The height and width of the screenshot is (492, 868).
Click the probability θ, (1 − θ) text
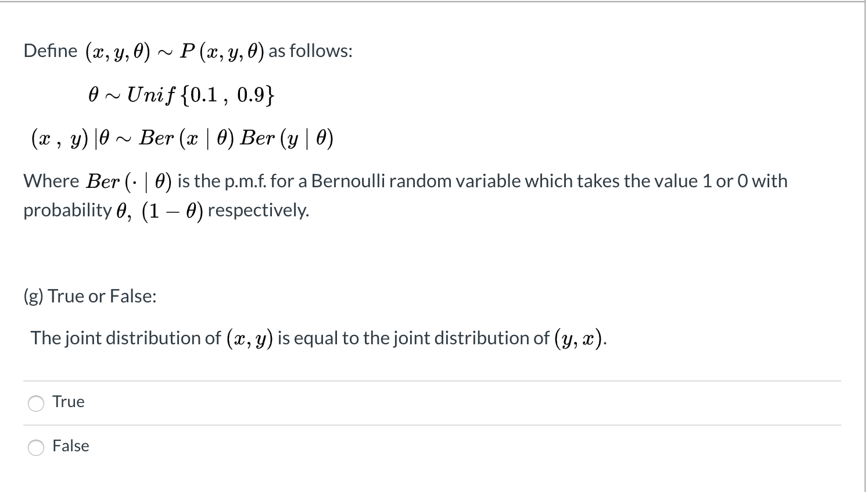tap(113, 210)
